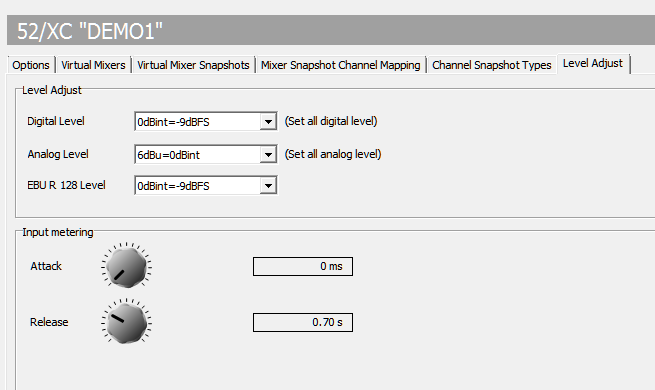Viewport: 655px width, 390px height.
Task: Open the Digital Level dropdown arrow
Action: [x=268, y=122]
